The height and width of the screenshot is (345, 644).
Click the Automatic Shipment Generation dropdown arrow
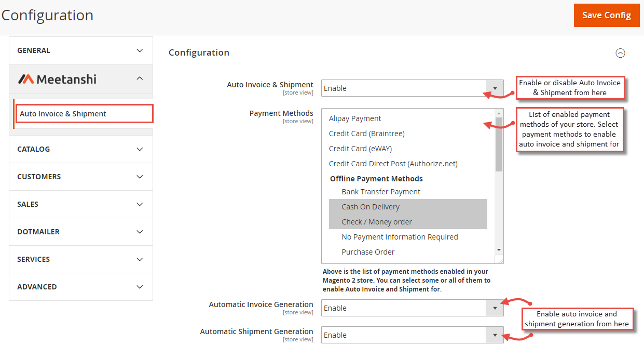click(495, 335)
